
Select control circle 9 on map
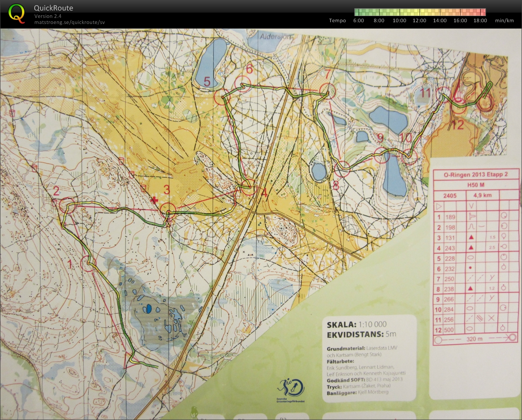pyautogui.click(x=382, y=155)
